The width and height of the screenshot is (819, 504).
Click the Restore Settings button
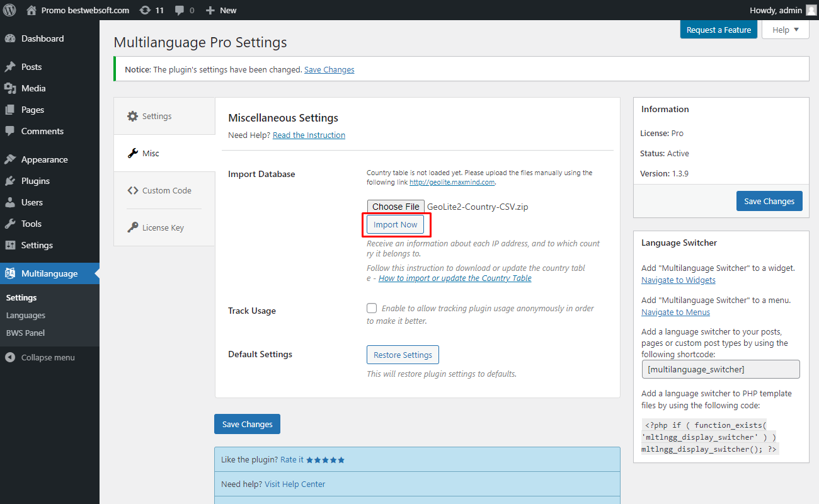(x=403, y=355)
